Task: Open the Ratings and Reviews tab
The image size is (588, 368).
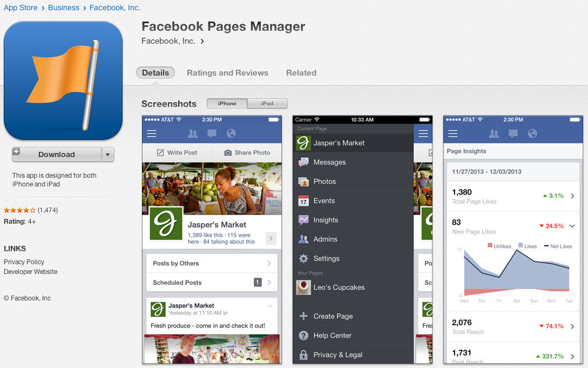Action: tap(228, 73)
